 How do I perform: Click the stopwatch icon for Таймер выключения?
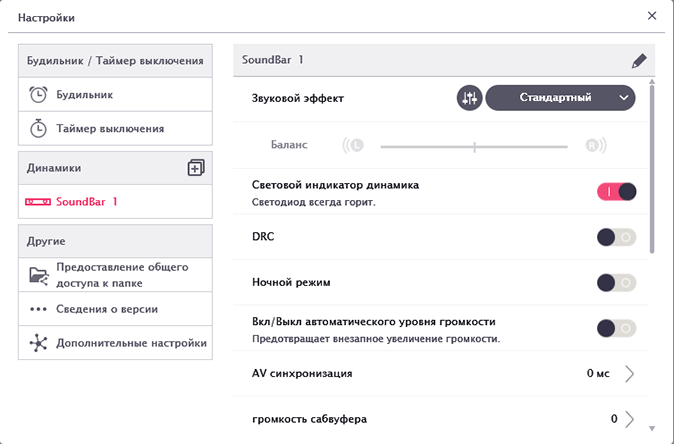tap(38, 128)
